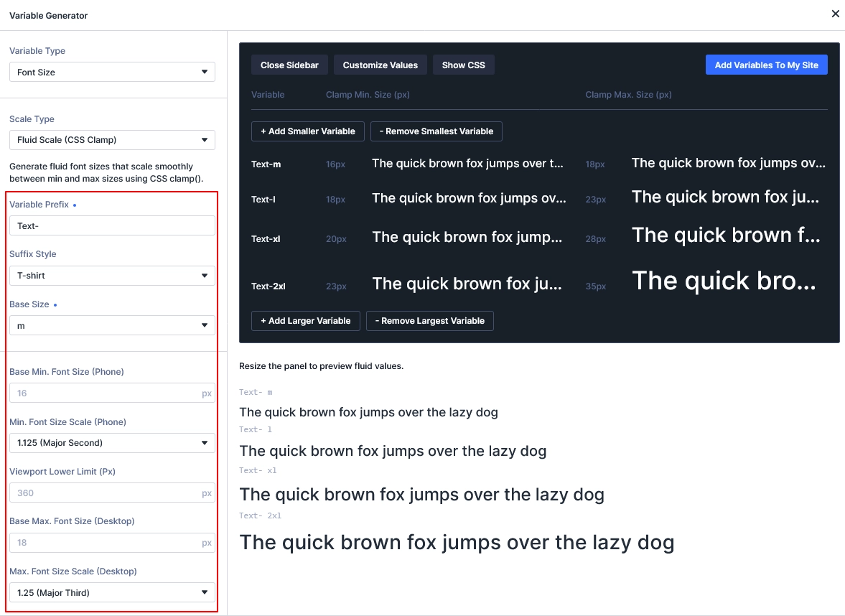Click the Clamp Max. Size (px) header
Viewport: 845px width, 616px height.
point(628,95)
